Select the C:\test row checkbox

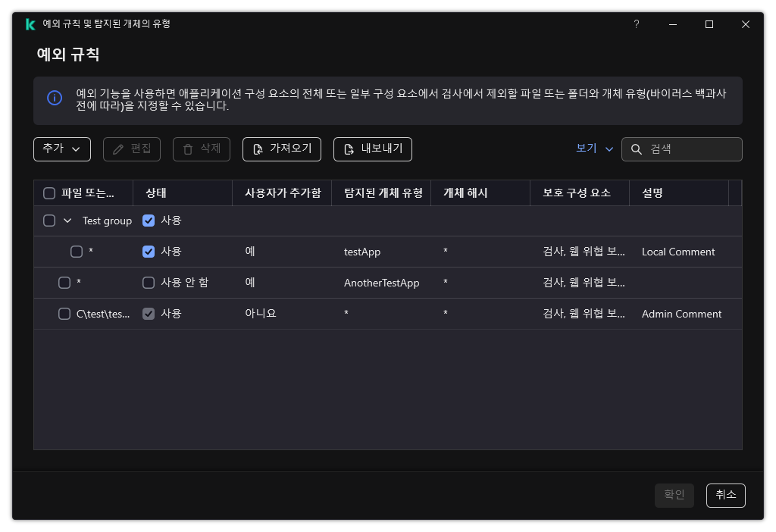click(x=64, y=313)
